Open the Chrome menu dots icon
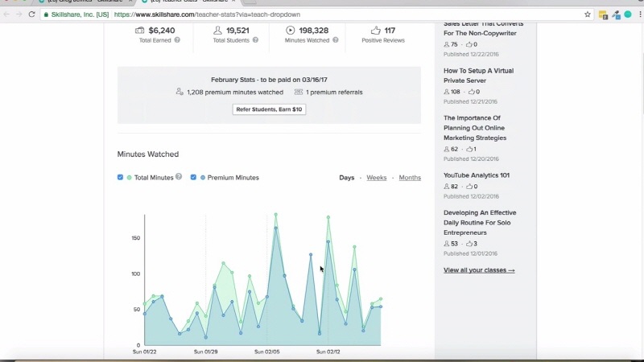The height and width of the screenshot is (362, 644). tap(640, 14)
